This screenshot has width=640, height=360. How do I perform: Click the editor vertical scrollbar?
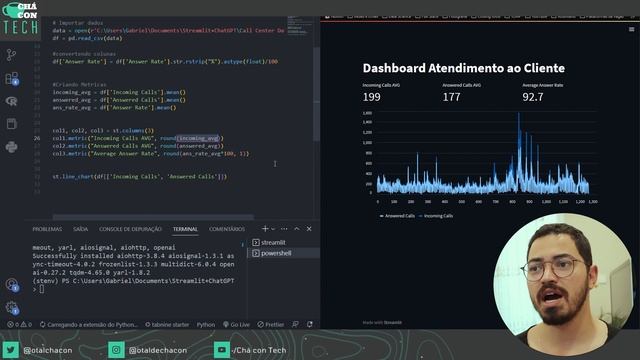click(316, 94)
